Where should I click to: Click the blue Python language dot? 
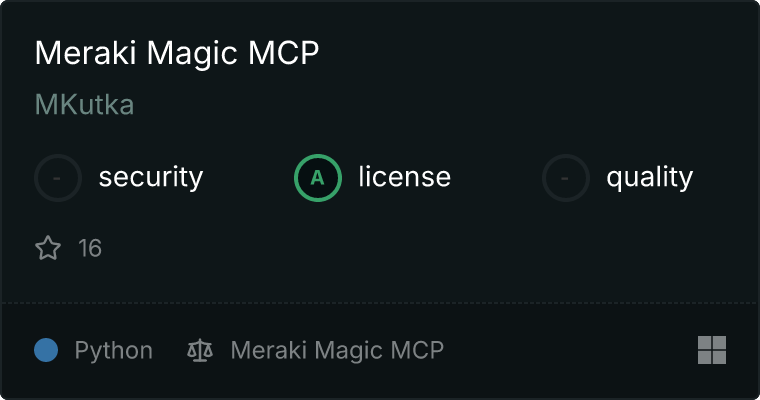[x=46, y=350]
